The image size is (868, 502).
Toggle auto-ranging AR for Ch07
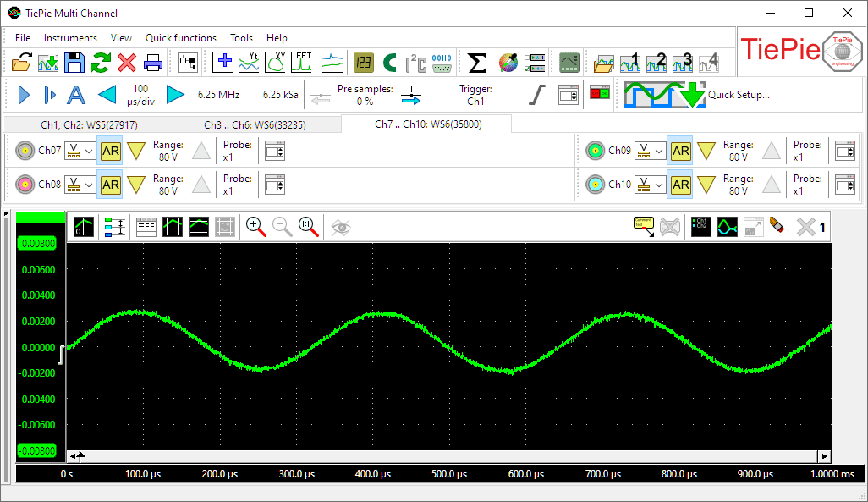tap(111, 151)
